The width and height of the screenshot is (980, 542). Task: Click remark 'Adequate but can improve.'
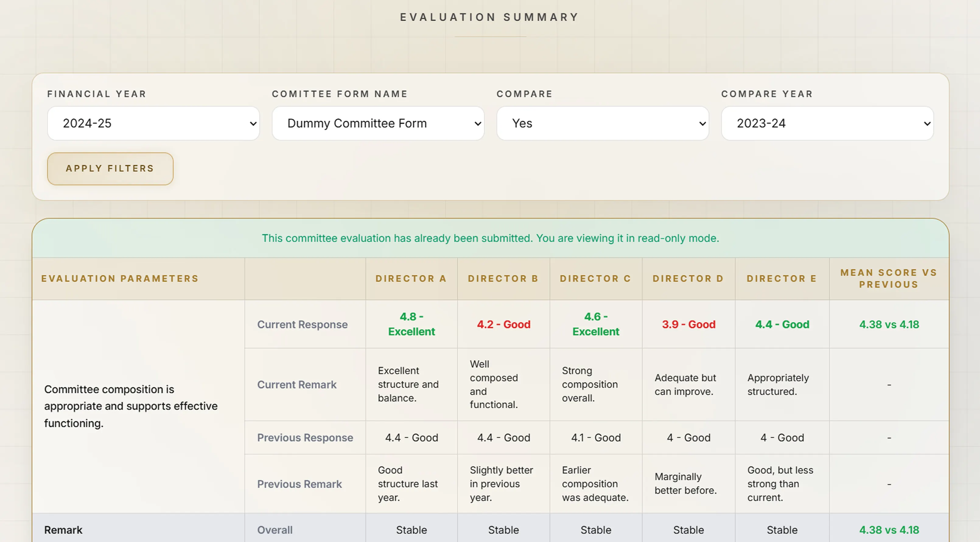click(685, 385)
